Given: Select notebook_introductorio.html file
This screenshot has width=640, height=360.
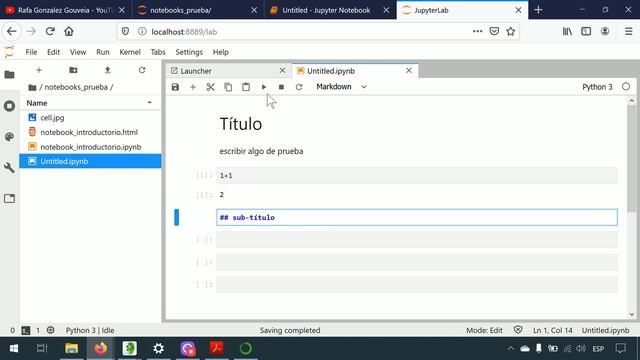Looking at the screenshot, I should pyautogui.click(x=90, y=132).
